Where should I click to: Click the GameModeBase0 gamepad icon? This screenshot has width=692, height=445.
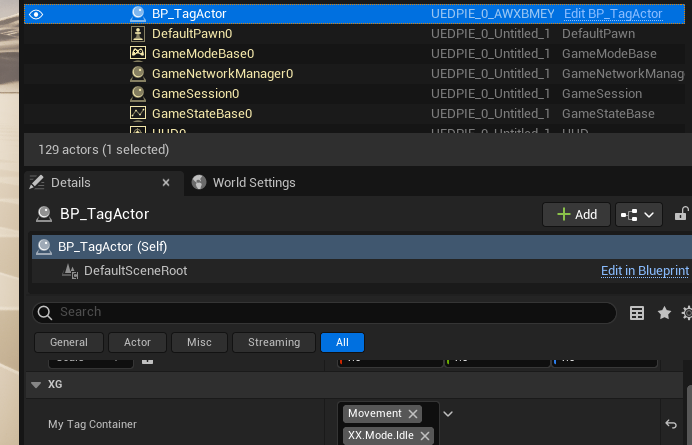coord(138,53)
